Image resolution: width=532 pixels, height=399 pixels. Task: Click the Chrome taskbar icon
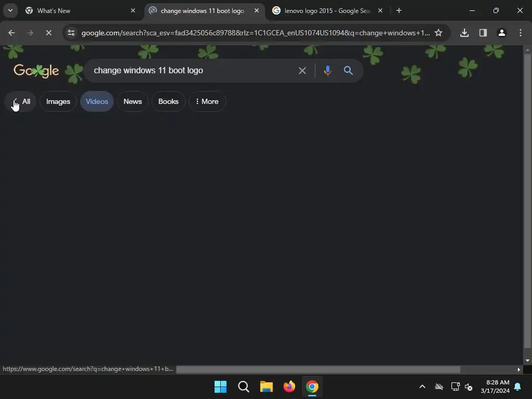312,387
